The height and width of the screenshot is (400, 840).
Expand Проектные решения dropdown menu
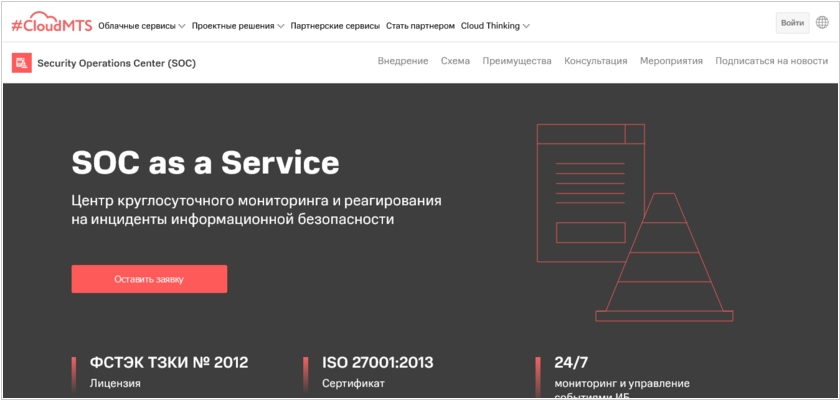238,26
